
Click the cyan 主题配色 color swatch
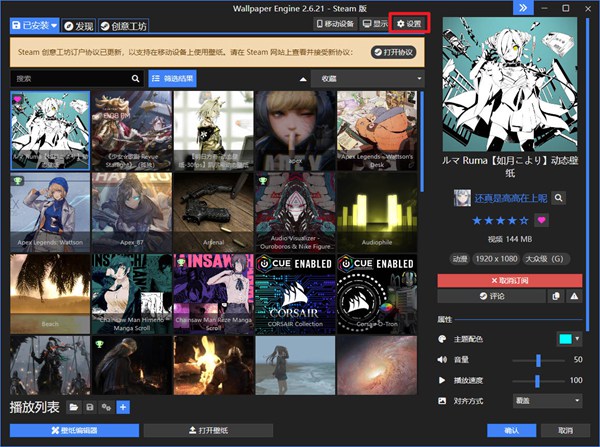click(565, 340)
